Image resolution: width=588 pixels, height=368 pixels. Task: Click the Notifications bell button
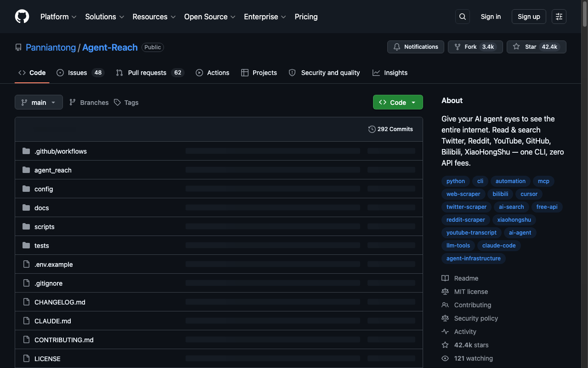point(416,47)
